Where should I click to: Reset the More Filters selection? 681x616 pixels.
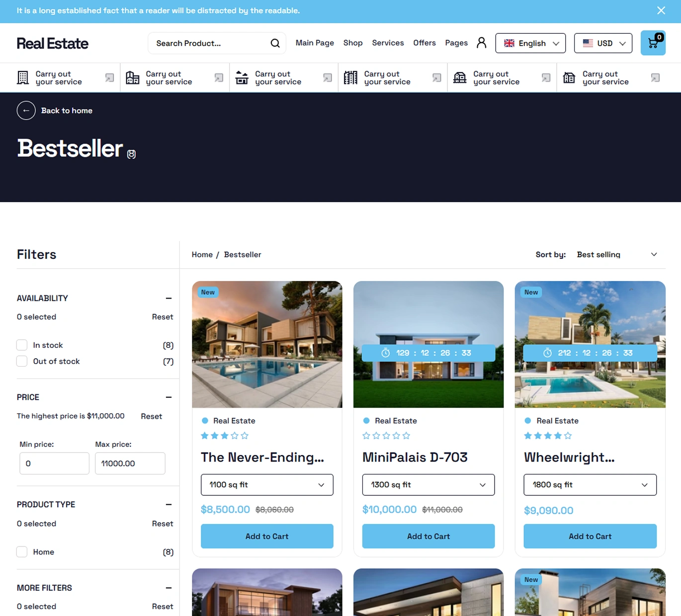point(163,607)
